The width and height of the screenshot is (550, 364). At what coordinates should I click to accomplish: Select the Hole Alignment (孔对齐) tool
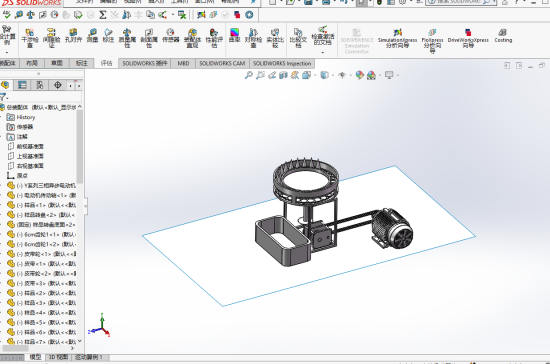tap(73, 35)
